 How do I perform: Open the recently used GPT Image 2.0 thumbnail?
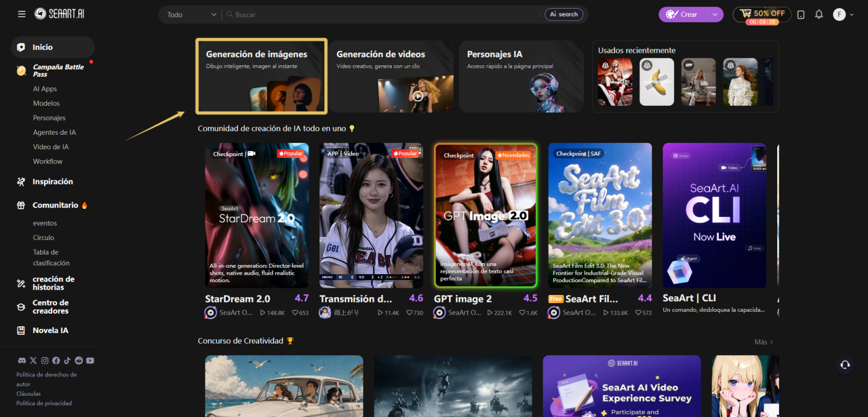click(615, 82)
